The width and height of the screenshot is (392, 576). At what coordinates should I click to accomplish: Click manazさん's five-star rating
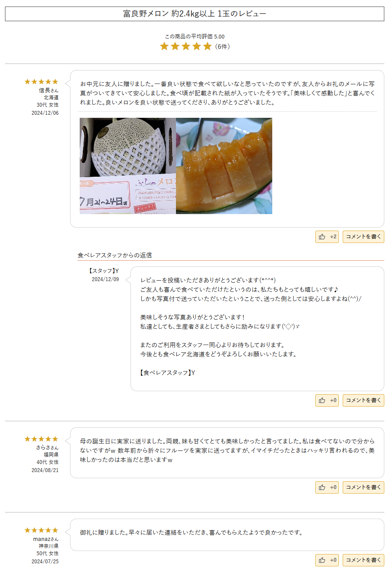pos(41,530)
